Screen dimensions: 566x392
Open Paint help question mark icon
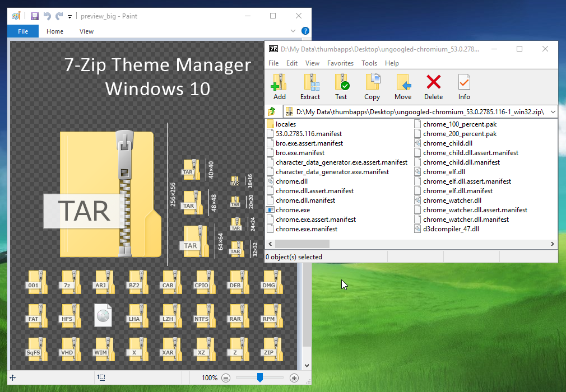pyautogui.click(x=305, y=31)
